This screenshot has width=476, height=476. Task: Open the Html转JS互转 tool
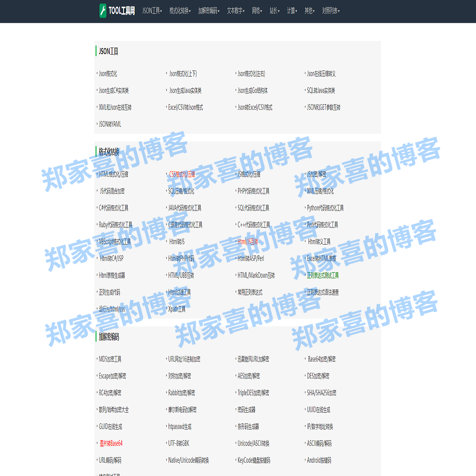click(249, 241)
